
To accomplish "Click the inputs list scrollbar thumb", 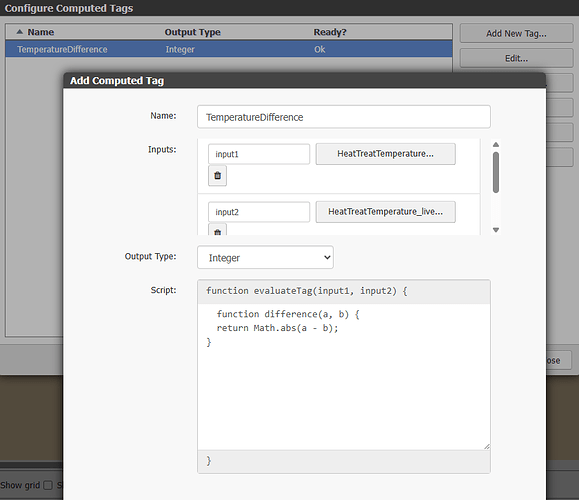I will (x=496, y=172).
